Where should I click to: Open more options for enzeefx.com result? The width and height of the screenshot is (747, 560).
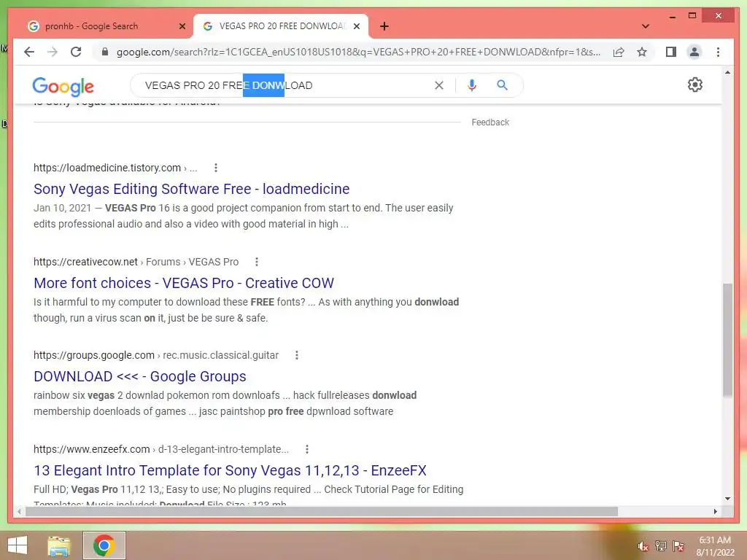307,449
